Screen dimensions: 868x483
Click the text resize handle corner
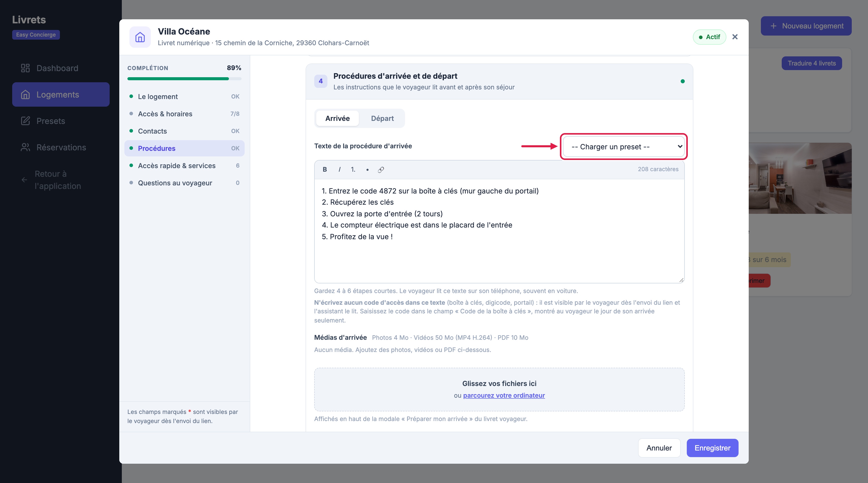click(x=681, y=280)
